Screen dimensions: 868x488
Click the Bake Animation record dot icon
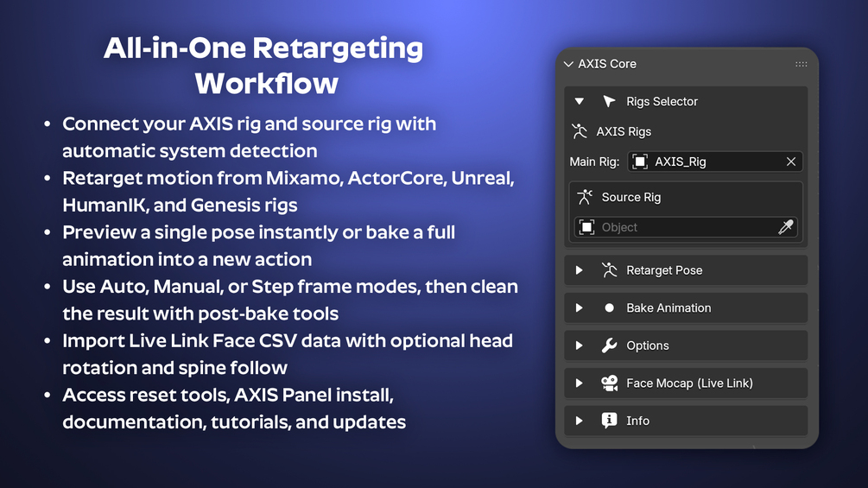(x=609, y=307)
